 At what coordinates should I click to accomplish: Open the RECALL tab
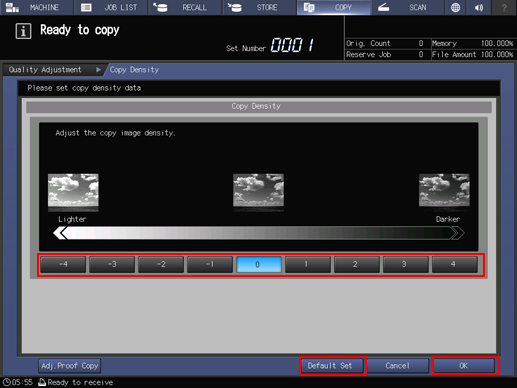tap(185, 7)
